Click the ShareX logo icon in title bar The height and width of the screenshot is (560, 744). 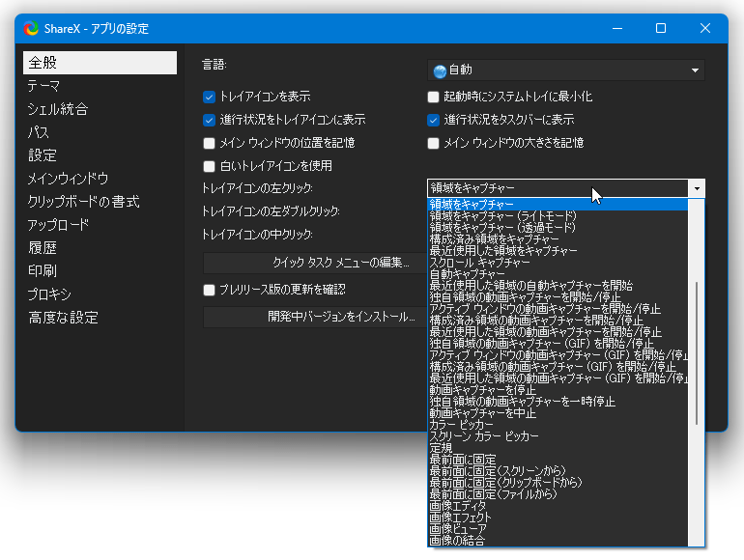coord(31,28)
